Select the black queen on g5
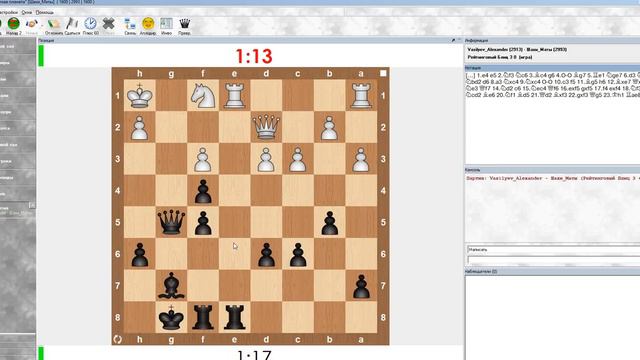The width and height of the screenshot is (640, 360). [171, 222]
